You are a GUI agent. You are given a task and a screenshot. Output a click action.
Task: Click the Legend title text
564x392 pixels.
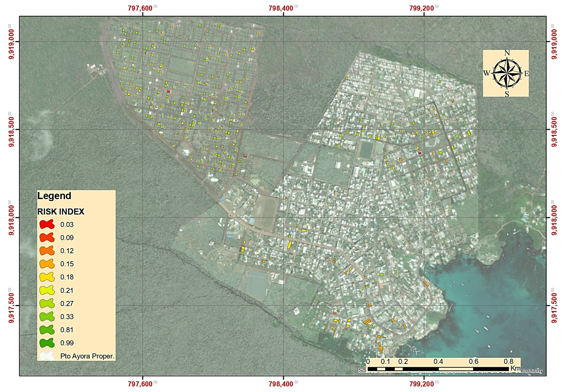tap(54, 196)
